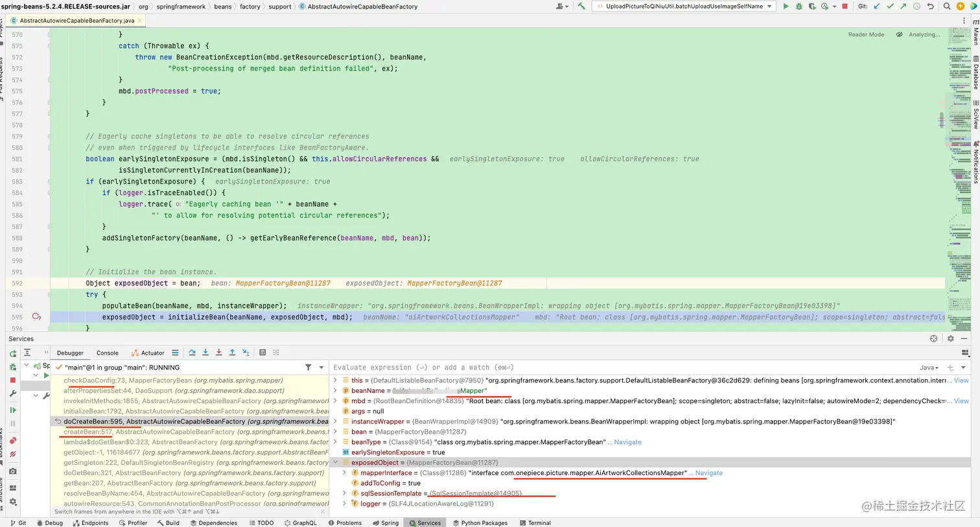Click the Step Over debugger icon

click(192, 353)
